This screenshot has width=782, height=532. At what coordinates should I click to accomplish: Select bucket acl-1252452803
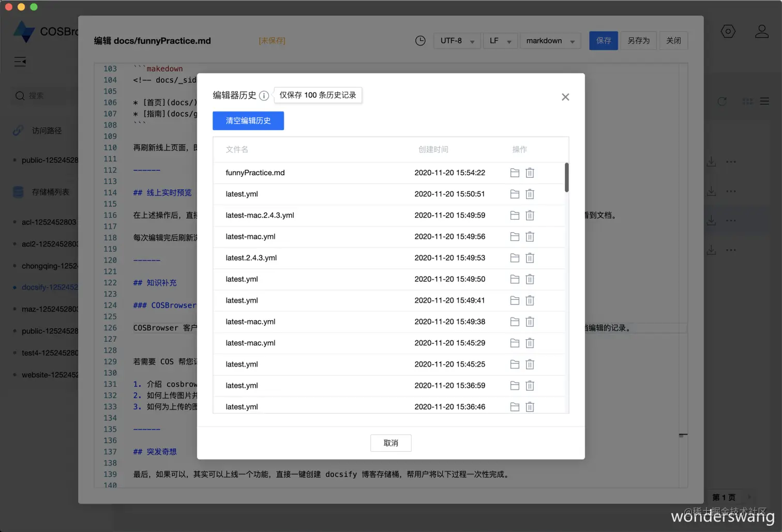coord(49,222)
